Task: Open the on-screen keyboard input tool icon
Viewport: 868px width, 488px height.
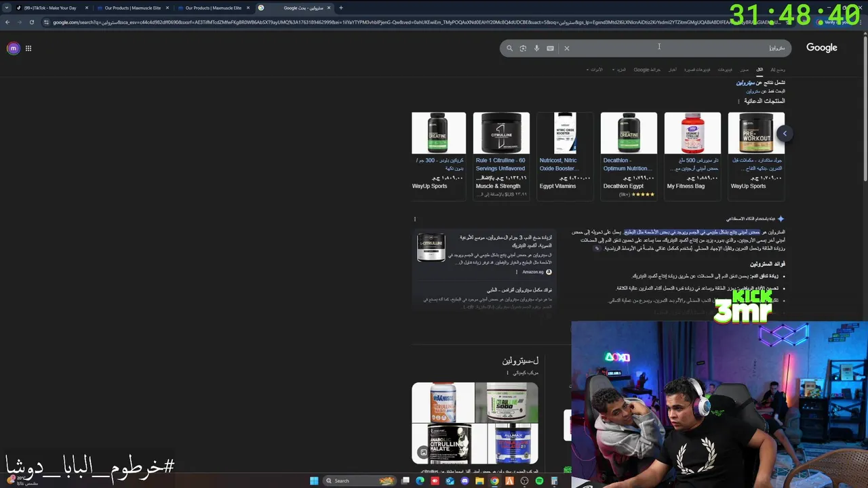Action: point(550,48)
